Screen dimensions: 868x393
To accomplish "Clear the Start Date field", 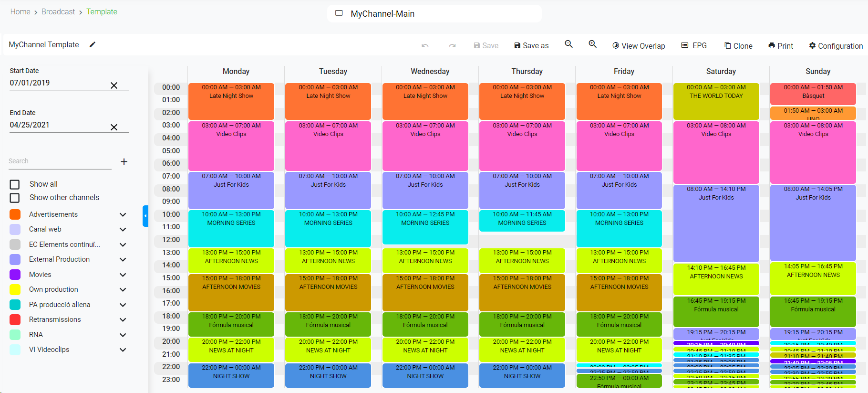I will [x=114, y=85].
